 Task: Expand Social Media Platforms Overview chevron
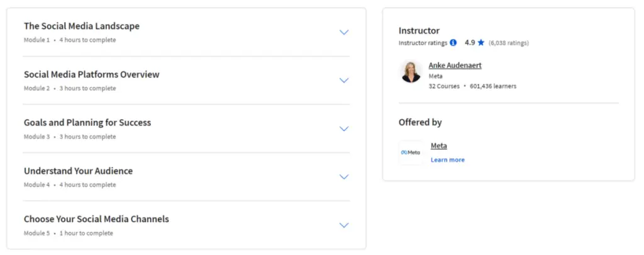[343, 81]
